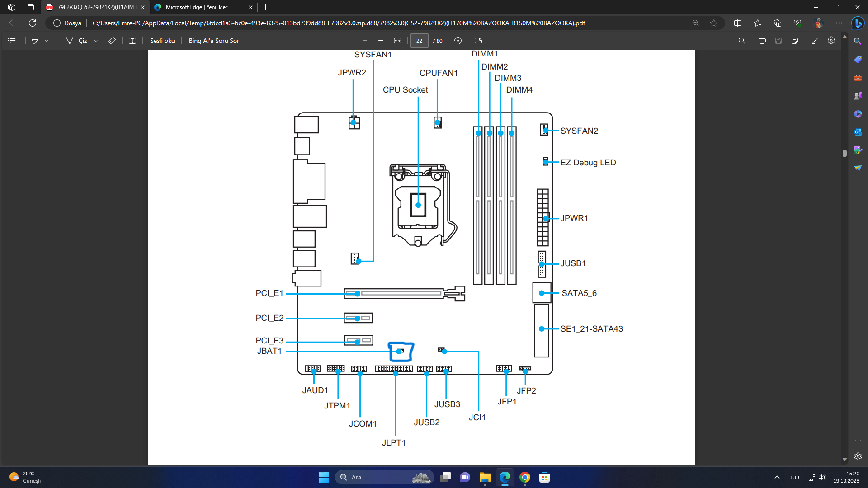Select the highlight tool
The image size is (868, 488).
click(x=35, y=41)
